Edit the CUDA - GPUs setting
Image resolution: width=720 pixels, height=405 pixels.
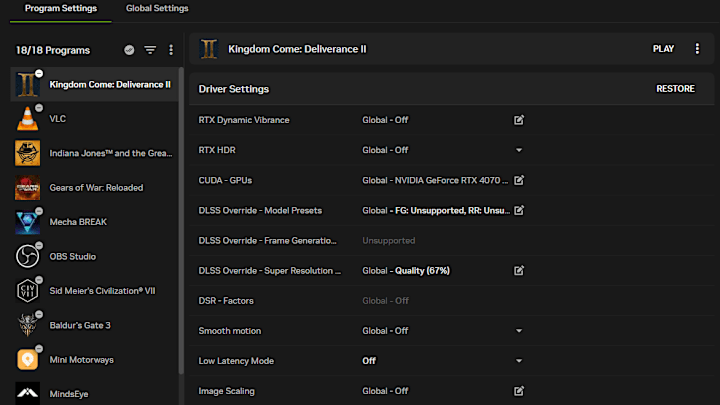tap(518, 180)
